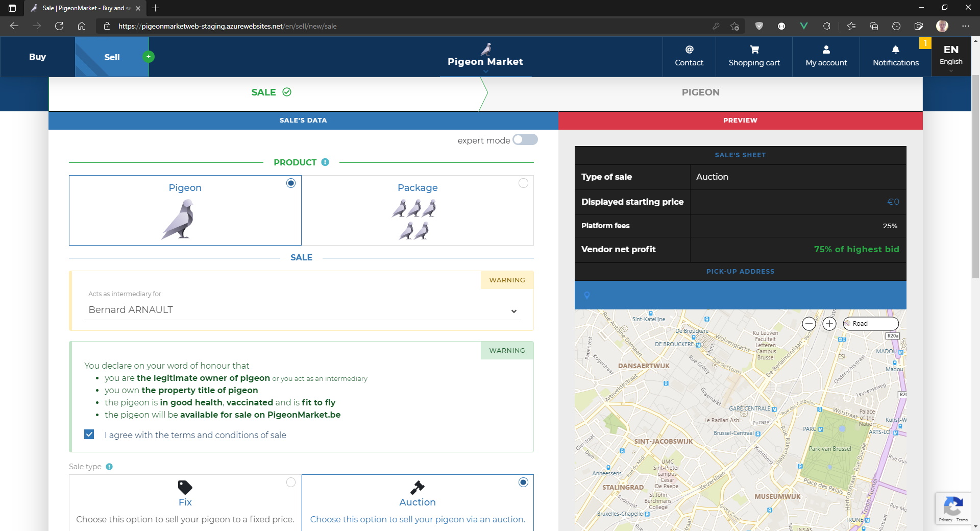Open the Sell section
This screenshot has width=980, height=531.
click(x=112, y=57)
